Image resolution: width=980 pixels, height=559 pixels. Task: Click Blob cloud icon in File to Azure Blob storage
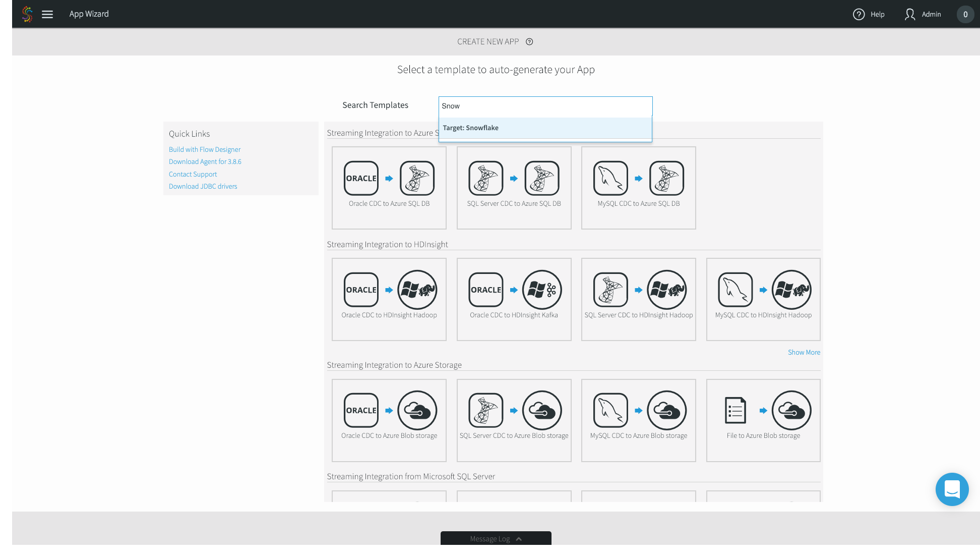click(x=791, y=410)
